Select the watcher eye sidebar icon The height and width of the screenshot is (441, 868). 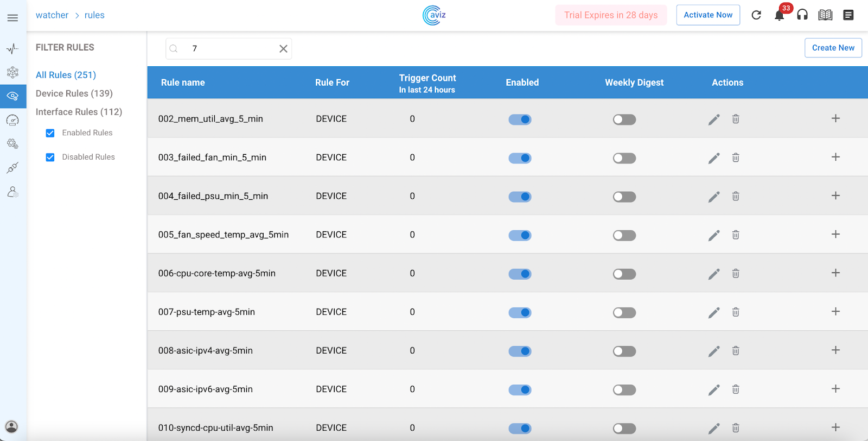coord(12,96)
